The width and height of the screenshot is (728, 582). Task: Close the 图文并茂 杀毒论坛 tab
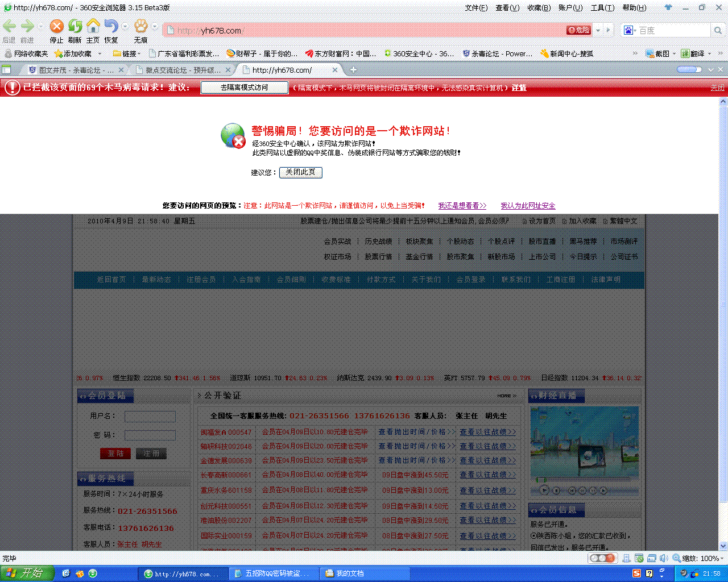(x=120, y=70)
